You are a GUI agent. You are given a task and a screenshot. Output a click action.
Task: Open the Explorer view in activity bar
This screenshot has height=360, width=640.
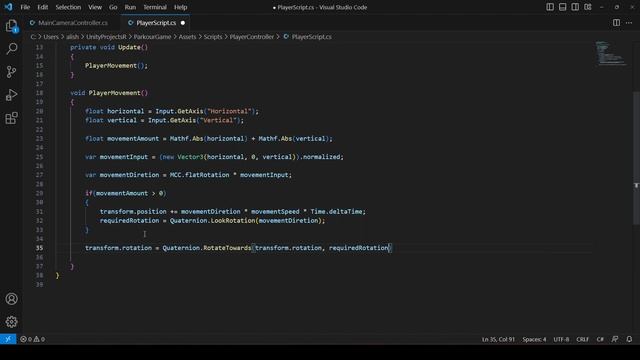11,26
